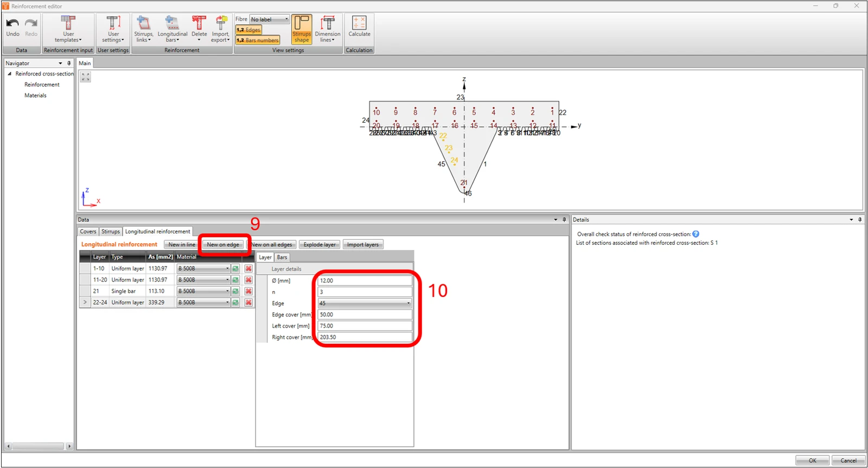Click the New on all edges button
The image size is (868, 468).
coord(272,245)
